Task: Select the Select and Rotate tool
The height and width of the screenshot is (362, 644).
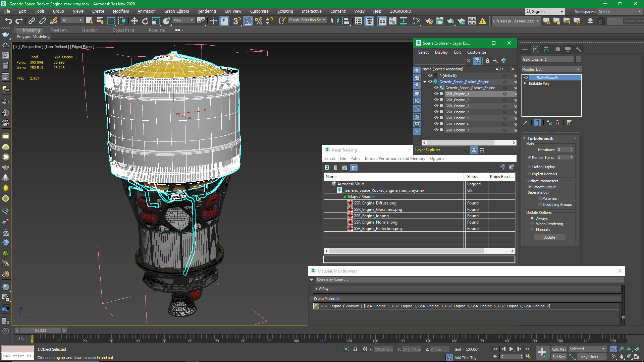Action: point(145,21)
